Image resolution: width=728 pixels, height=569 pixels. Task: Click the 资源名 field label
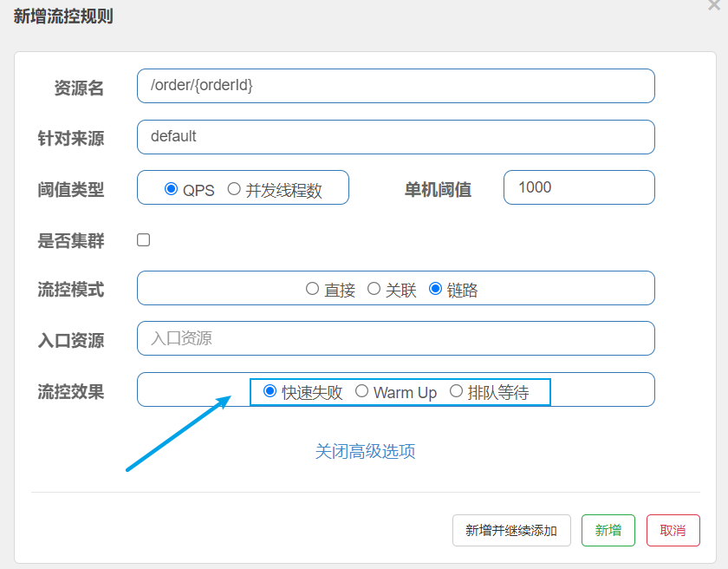(x=79, y=88)
